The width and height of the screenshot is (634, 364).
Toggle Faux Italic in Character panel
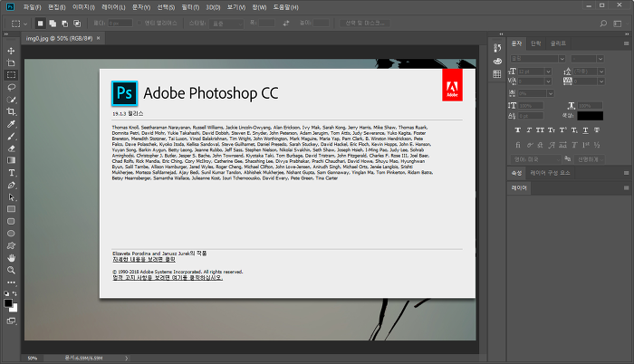(x=529, y=130)
